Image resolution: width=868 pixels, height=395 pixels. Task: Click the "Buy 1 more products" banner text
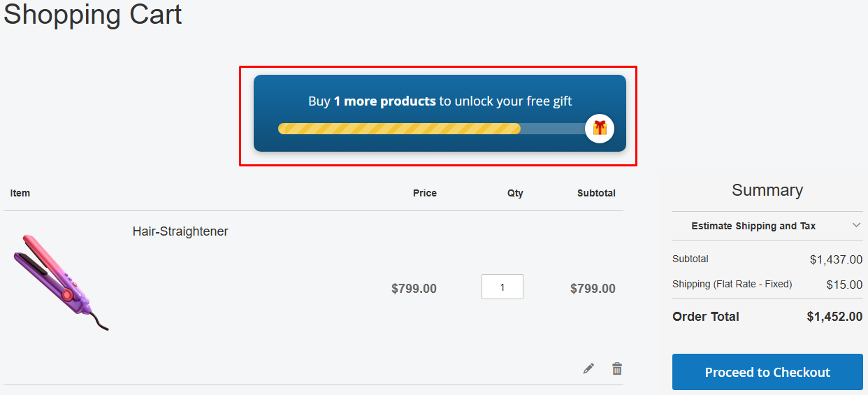coord(440,101)
